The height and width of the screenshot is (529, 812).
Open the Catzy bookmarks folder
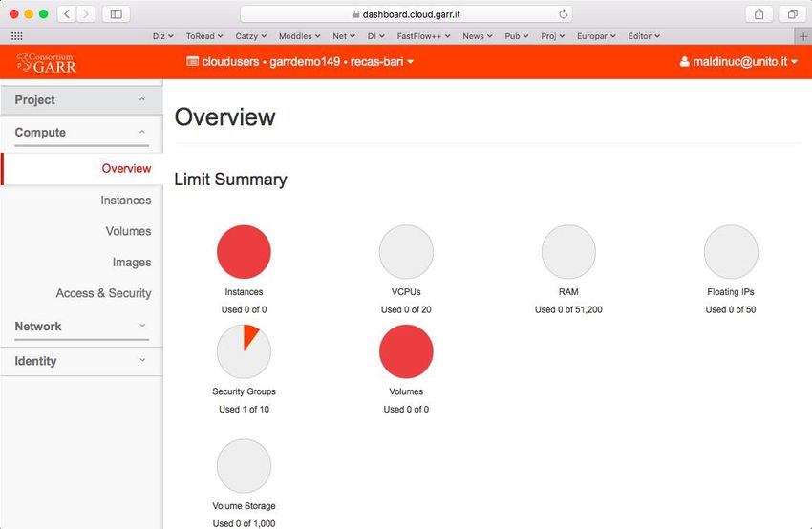250,36
